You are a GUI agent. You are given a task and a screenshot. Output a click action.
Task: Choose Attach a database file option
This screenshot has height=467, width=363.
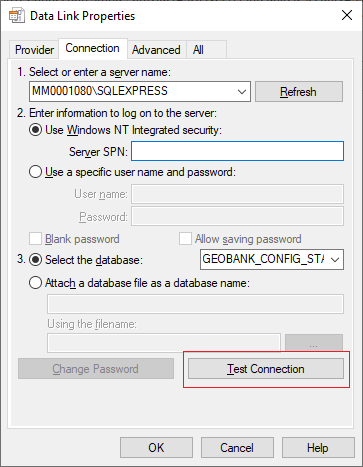[x=35, y=283]
